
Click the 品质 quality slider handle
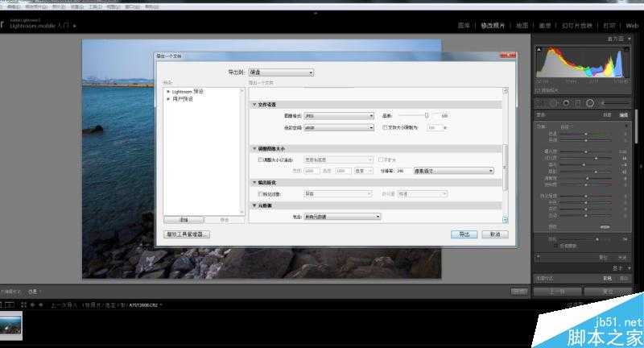427,116
